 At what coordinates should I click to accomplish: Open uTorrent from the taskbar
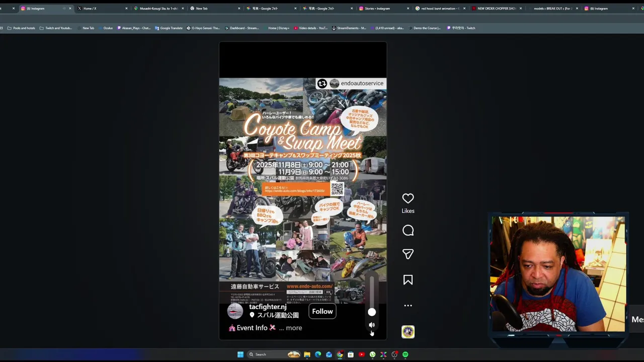coord(372,354)
